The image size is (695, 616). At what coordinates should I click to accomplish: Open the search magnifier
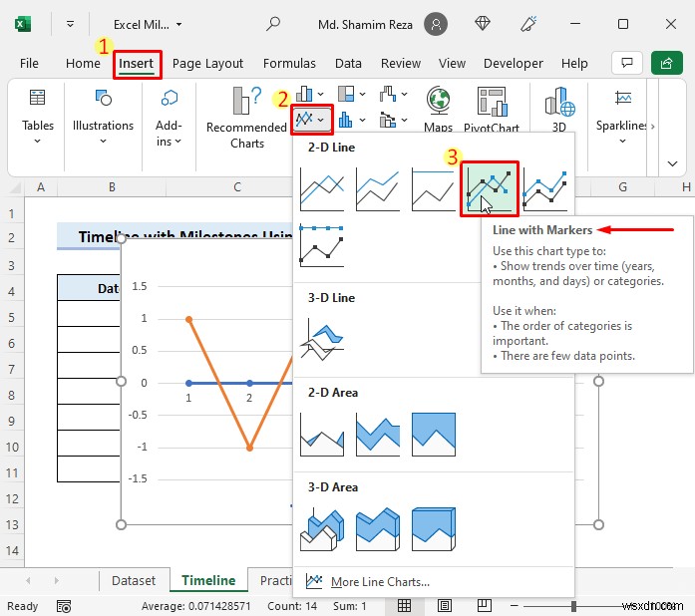pos(273,24)
